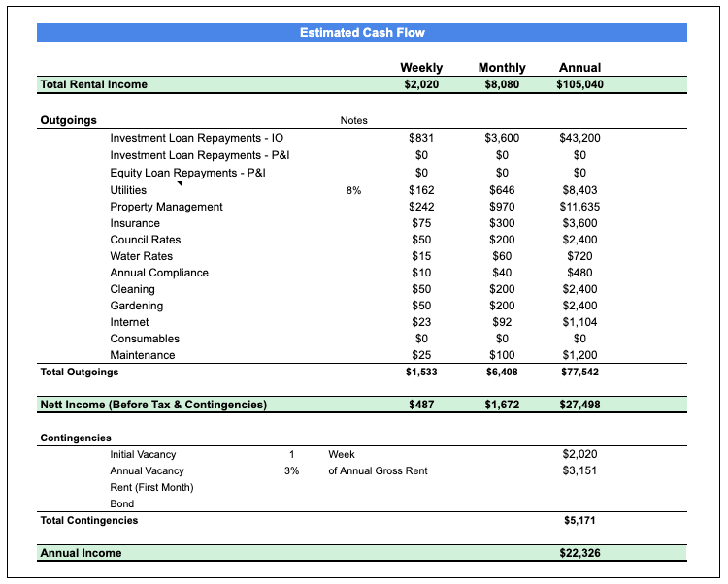Select the $77,542 annual Total Outgoings cell
Screen dimensions: 728x584
(x=579, y=372)
